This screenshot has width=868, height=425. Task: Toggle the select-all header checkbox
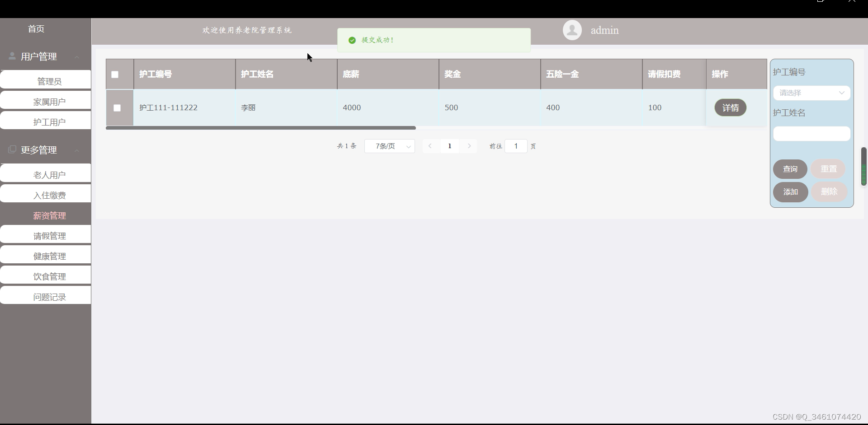(x=115, y=75)
